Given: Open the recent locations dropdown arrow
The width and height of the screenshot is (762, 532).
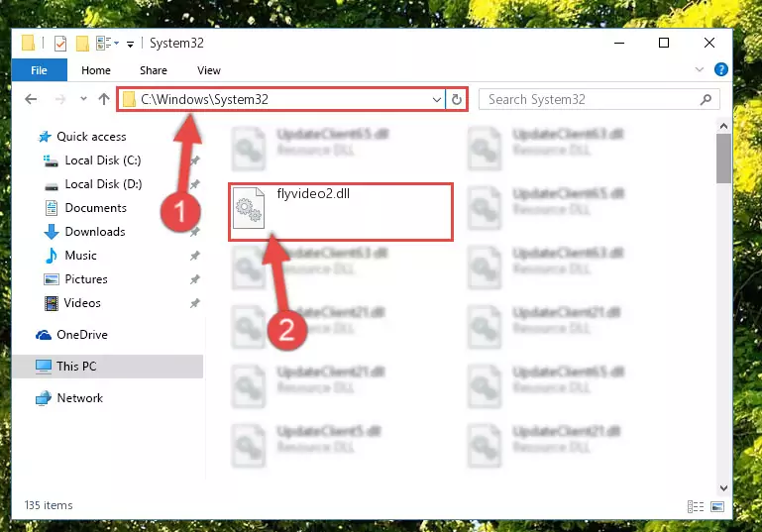Looking at the screenshot, I should point(83,99).
